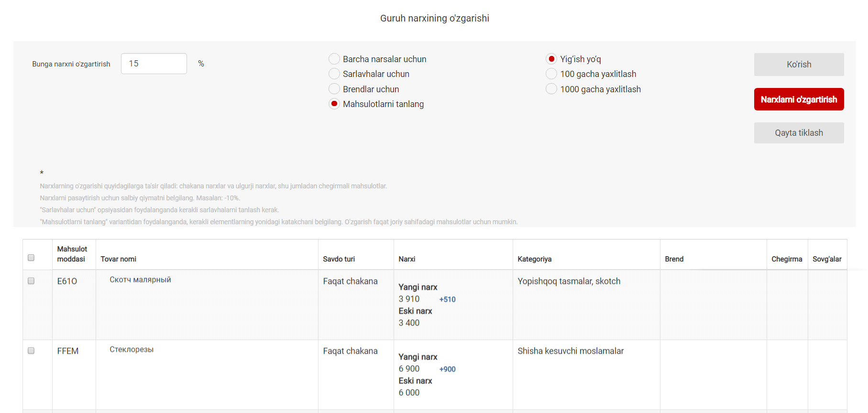The height and width of the screenshot is (413, 868).
Task: Select the 'Barcha narsalar uchun' radio option
Action: tap(334, 59)
